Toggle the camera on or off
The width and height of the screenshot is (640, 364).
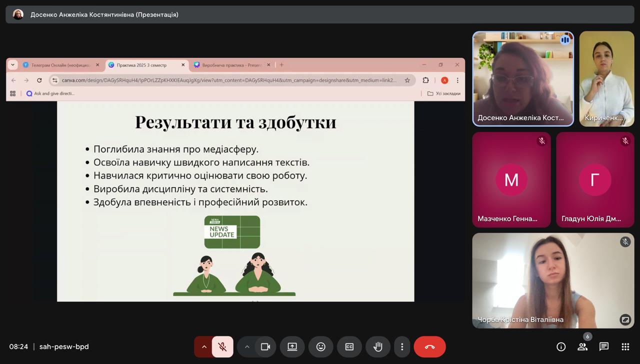[265, 346]
